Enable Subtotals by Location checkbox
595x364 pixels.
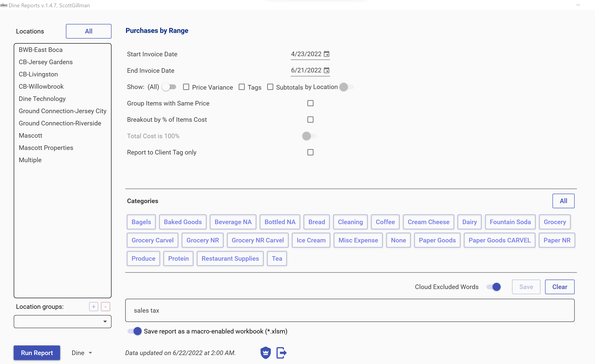270,87
